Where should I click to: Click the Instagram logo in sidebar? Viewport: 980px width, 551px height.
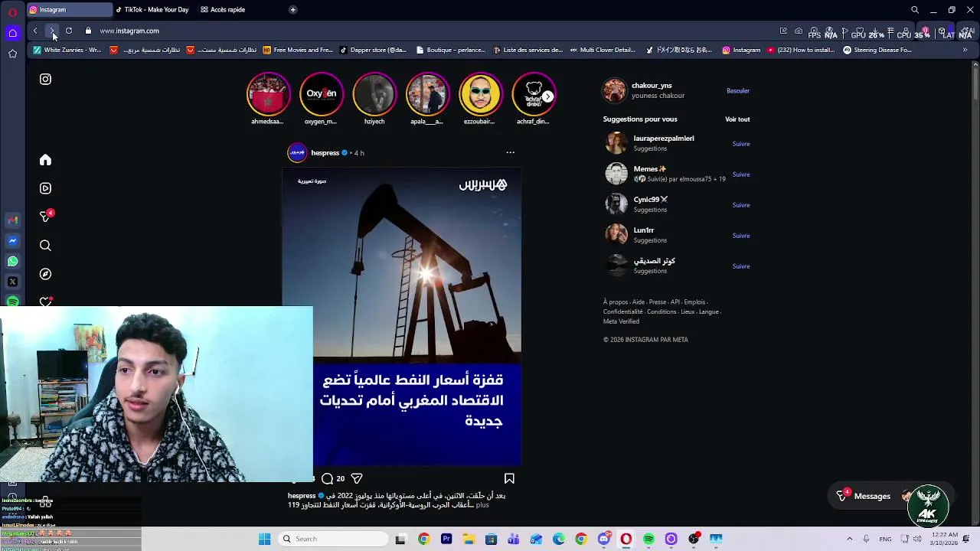click(45, 79)
